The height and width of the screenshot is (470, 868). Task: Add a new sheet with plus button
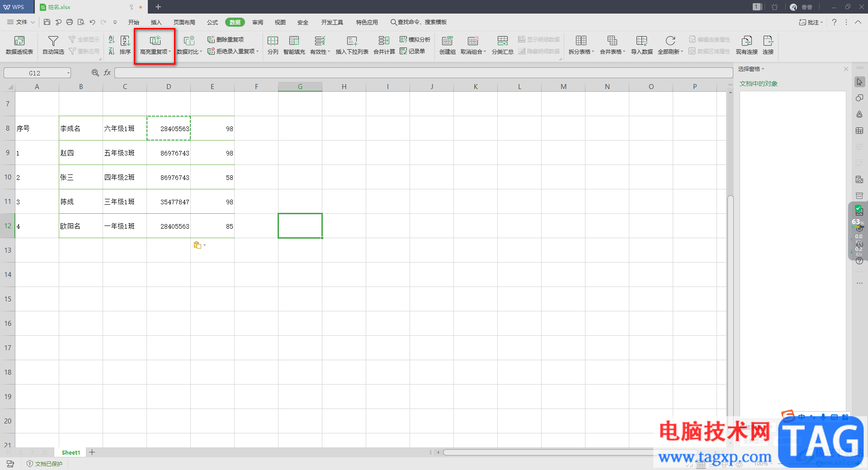point(92,452)
